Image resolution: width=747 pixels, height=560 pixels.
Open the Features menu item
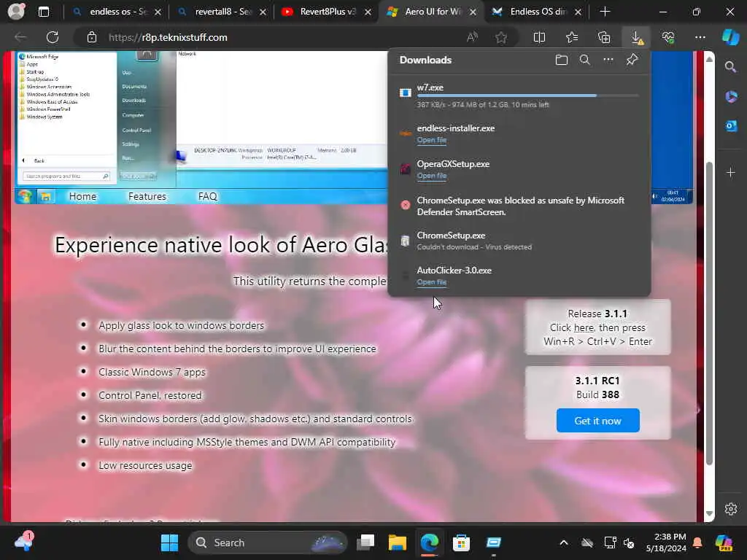(147, 196)
